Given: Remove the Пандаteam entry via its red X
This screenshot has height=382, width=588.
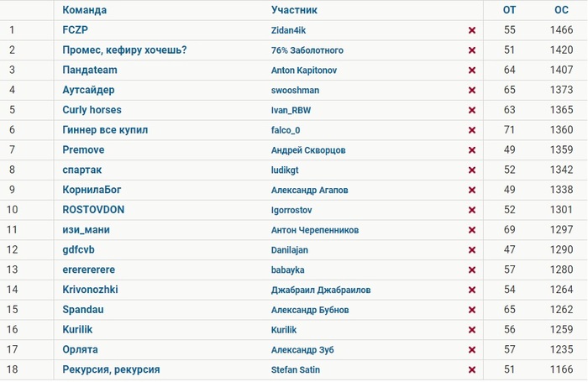Looking at the screenshot, I should coord(472,71).
